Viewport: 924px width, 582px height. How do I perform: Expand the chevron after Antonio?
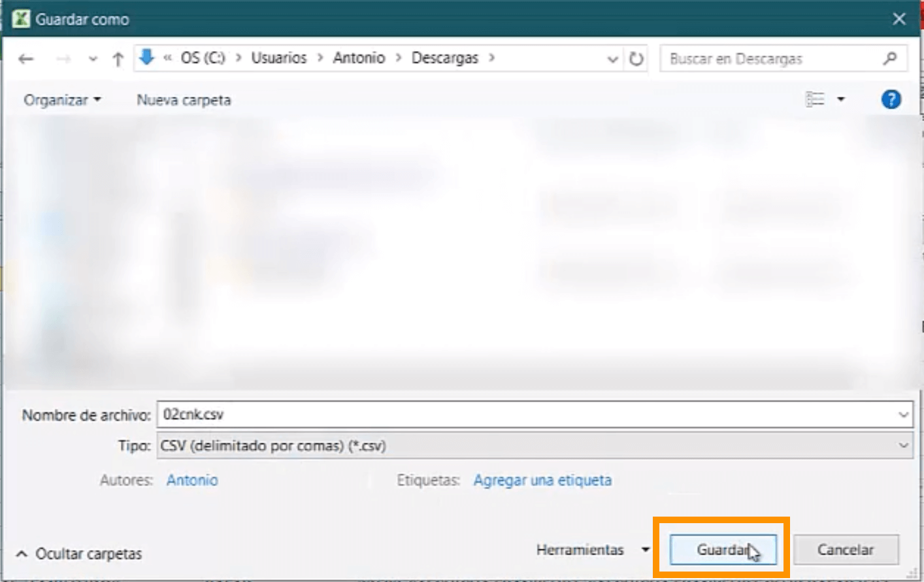click(398, 58)
